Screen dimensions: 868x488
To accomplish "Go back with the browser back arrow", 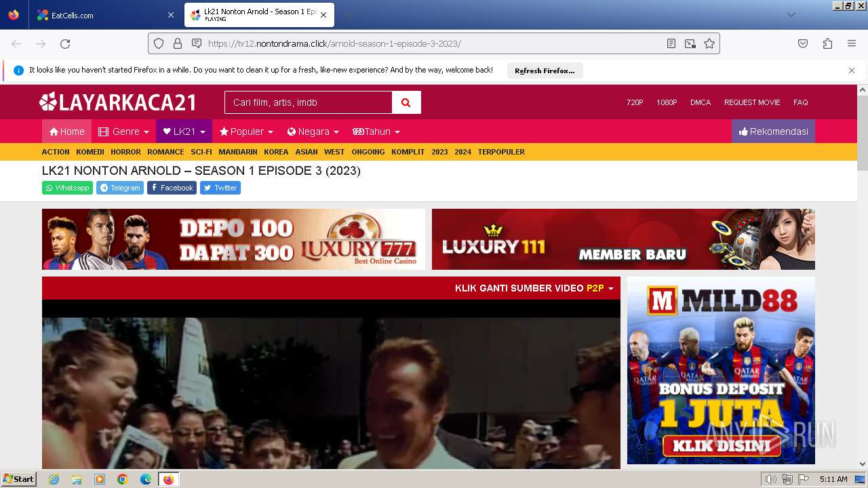I will (x=16, y=43).
